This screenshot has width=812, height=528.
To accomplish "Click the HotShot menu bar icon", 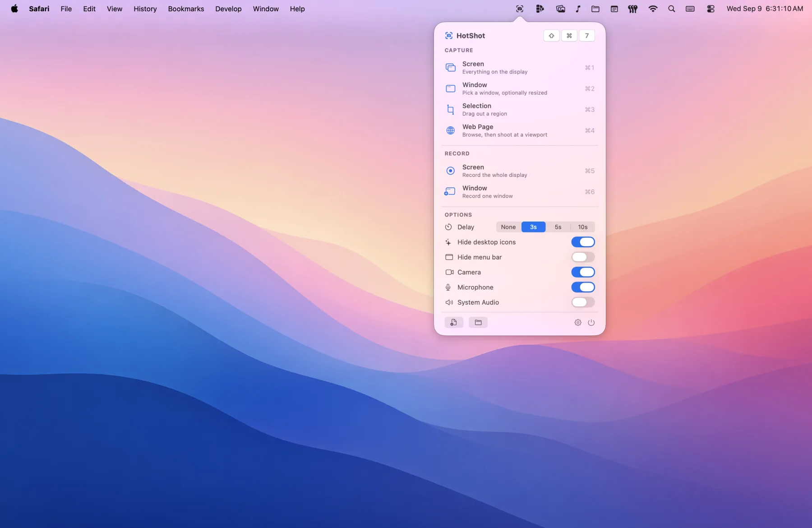I will pos(520,9).
